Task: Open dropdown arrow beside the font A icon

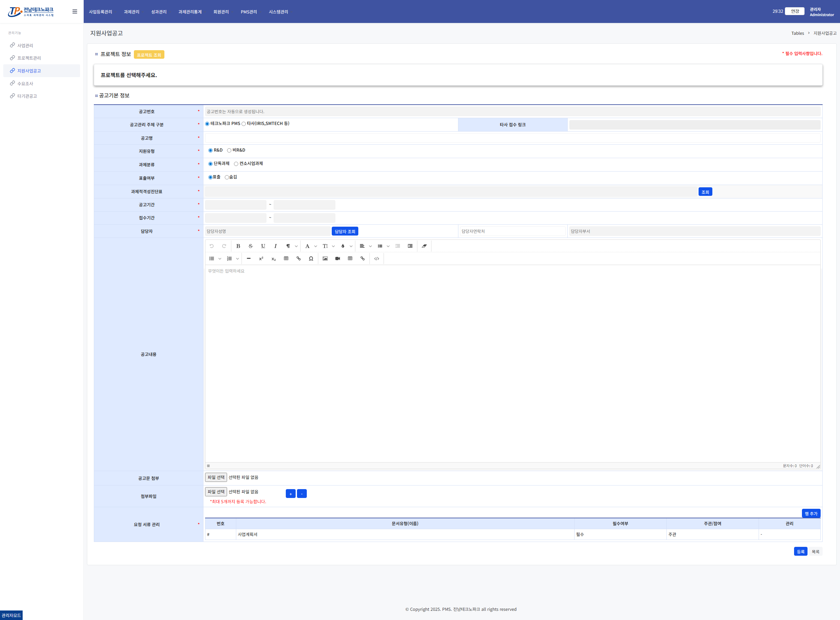Action: click(315, 246)
